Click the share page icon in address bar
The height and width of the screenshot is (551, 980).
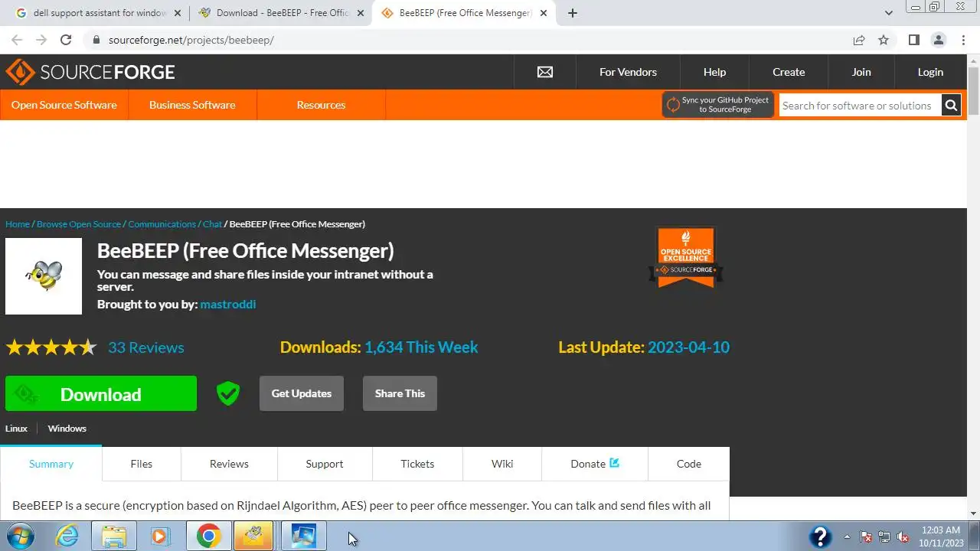pyautogui.click(x=859, y=40)
